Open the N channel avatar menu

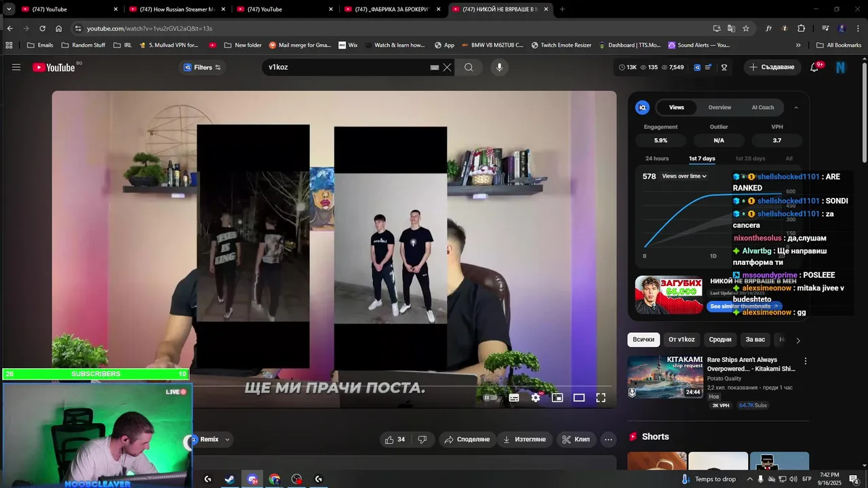click(x=841, y=67)
